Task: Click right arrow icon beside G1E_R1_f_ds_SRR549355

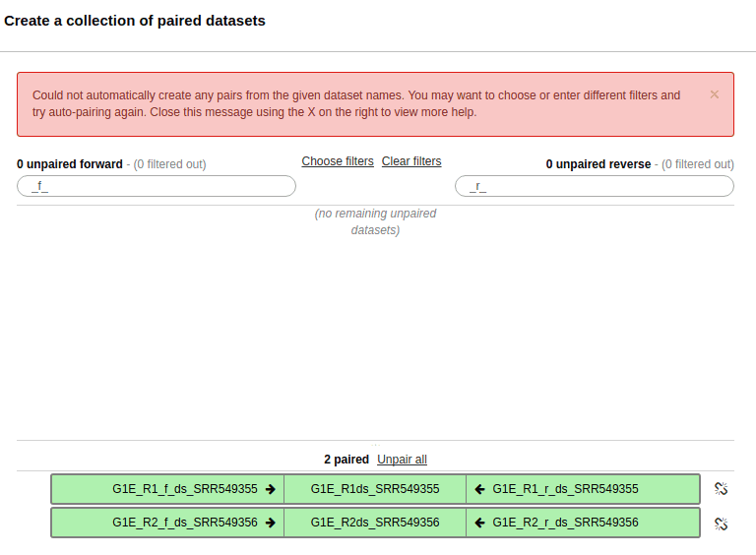Action: (271, 489)
